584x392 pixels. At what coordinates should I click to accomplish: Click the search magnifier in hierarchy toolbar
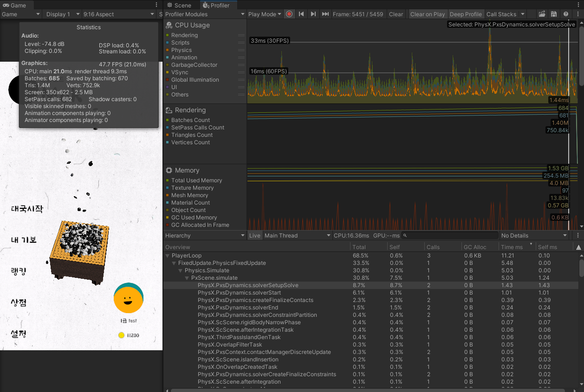pyautogui.click(x=405, y=236)
